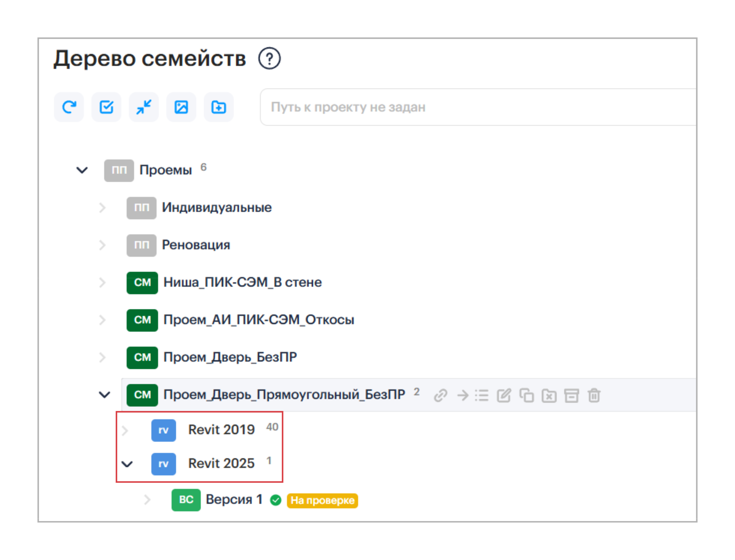This screenshot has width=735, height=560.
Task: Click the count 6 beside Проемы
Action: pyautogui.click(x=203, y=167)
